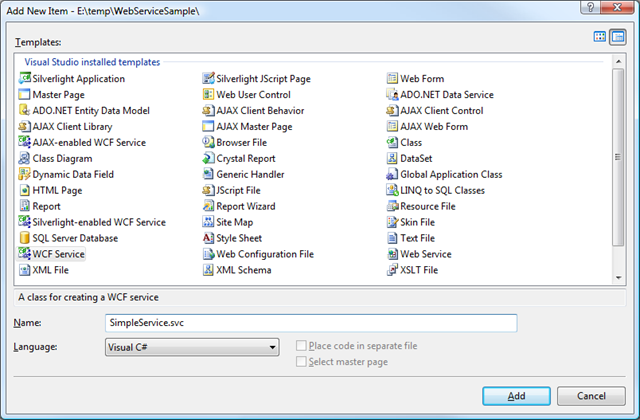This screenshot has width=640, height=420.
Task: Select the SQL Server Database icon
Action: pyautogui.click(x=24, y=238)
